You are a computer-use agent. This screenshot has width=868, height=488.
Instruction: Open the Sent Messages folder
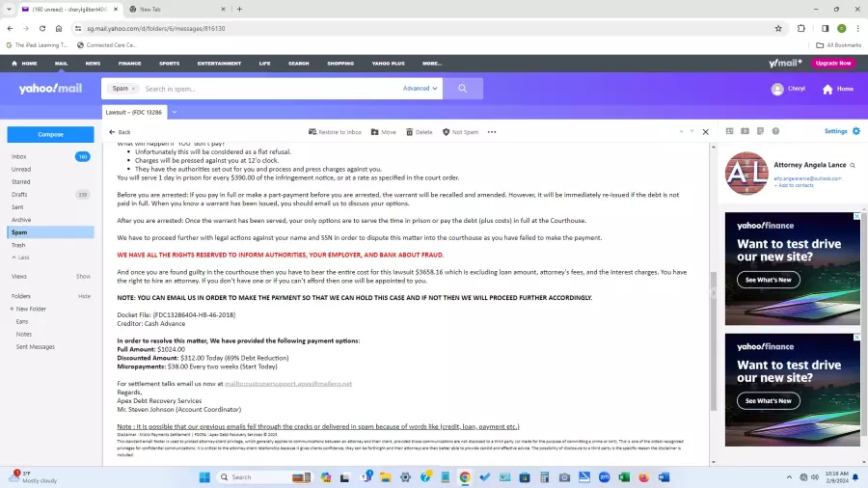coord(36,347)
